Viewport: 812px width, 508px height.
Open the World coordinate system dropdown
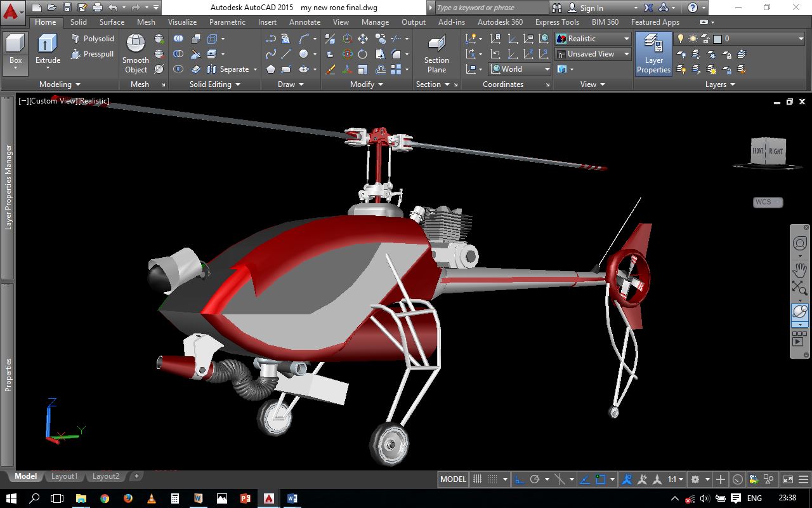click(520, 69)
